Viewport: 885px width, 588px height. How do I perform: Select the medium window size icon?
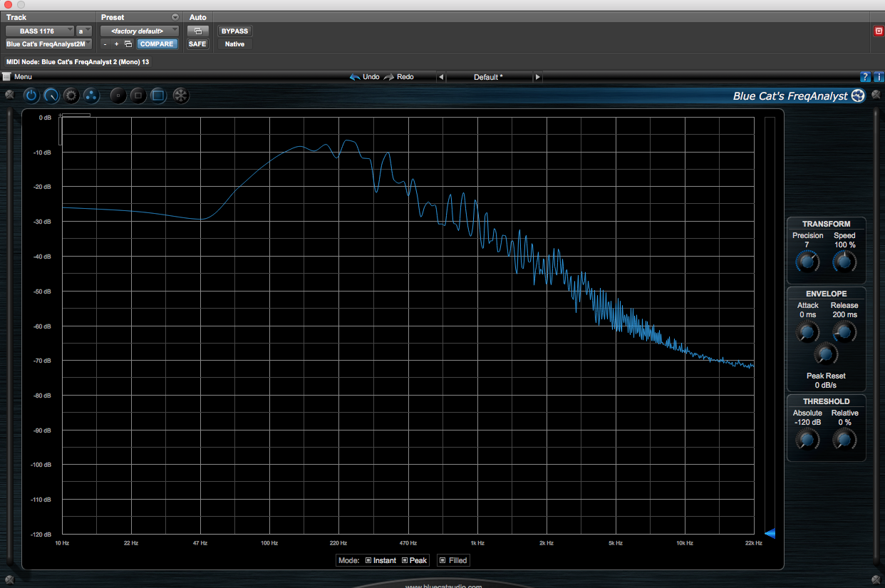pyautogui.click(x=138, y=95)
